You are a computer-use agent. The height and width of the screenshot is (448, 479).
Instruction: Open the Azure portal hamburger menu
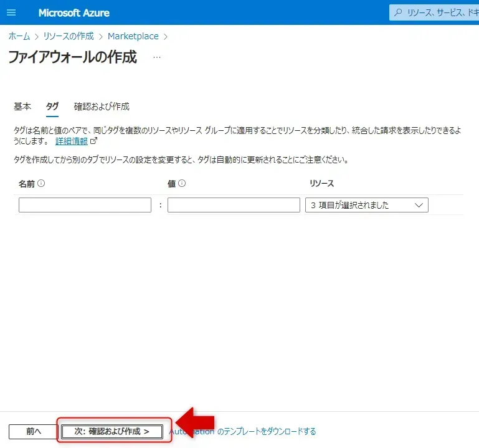(x=11, y=12)
